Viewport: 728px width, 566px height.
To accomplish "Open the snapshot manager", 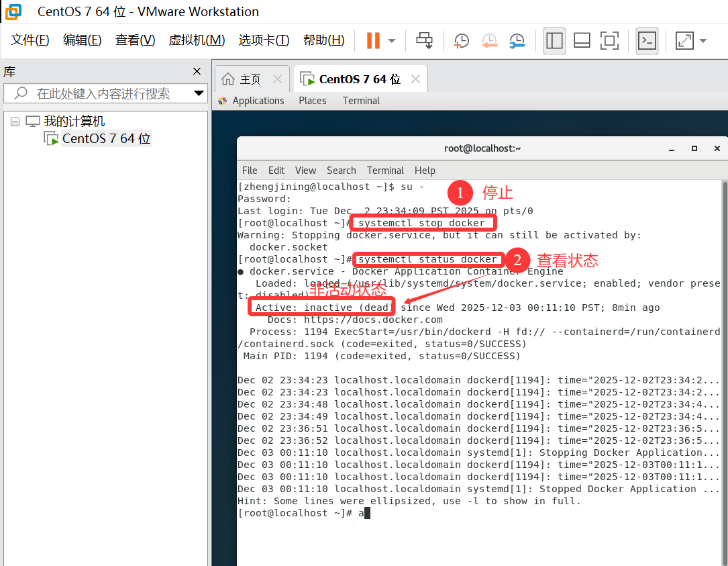I will coord(517,40).
